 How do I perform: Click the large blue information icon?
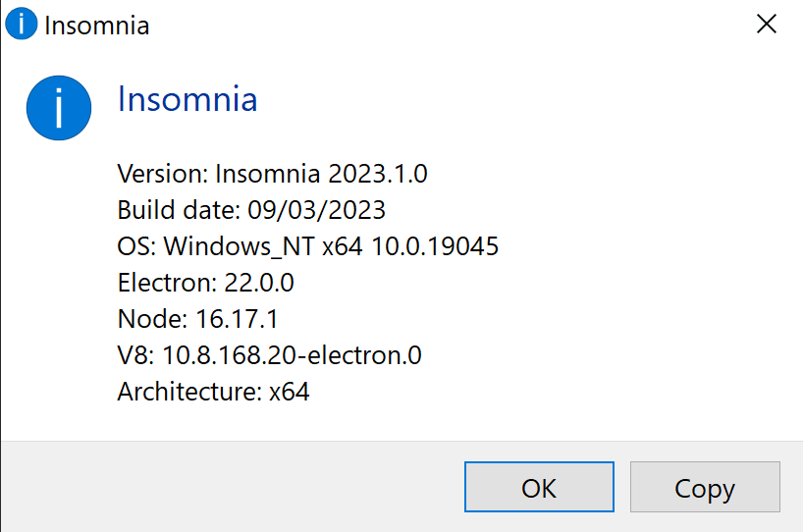click(59, 107)
